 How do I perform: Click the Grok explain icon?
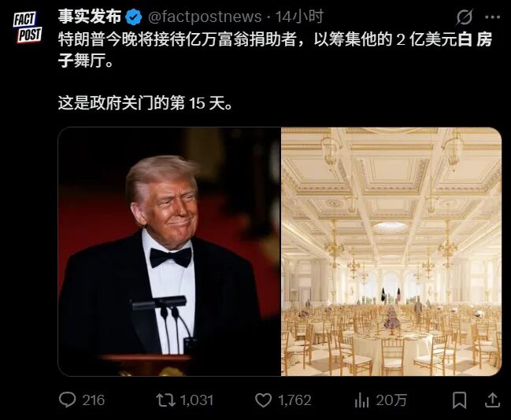tap(464, 17)
